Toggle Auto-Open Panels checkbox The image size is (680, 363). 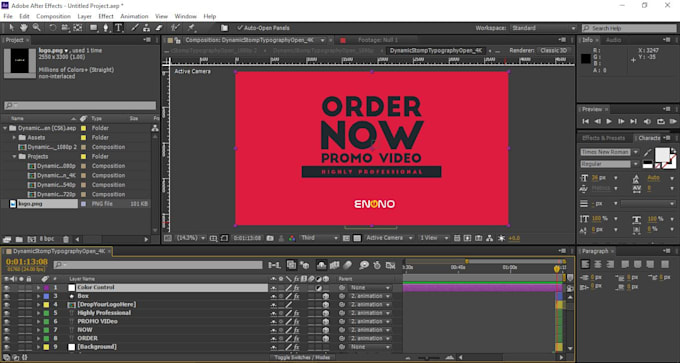tap(240, 28)
